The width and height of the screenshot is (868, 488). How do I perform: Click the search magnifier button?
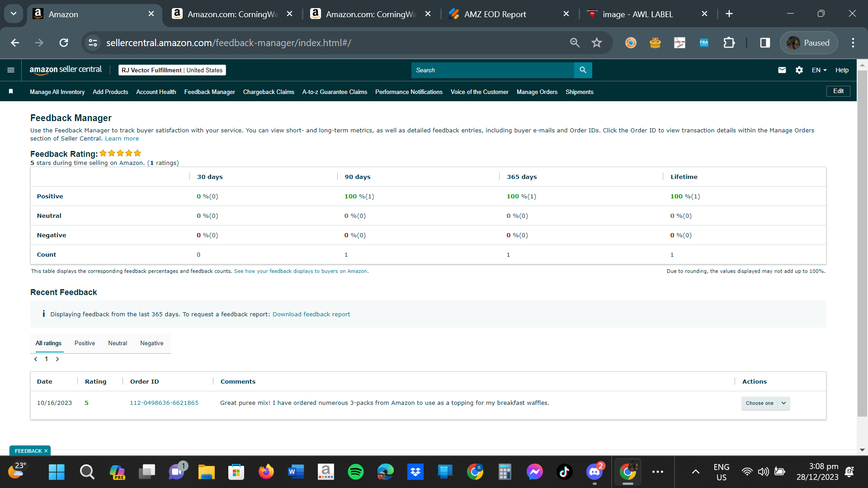(x=583, y=70)
